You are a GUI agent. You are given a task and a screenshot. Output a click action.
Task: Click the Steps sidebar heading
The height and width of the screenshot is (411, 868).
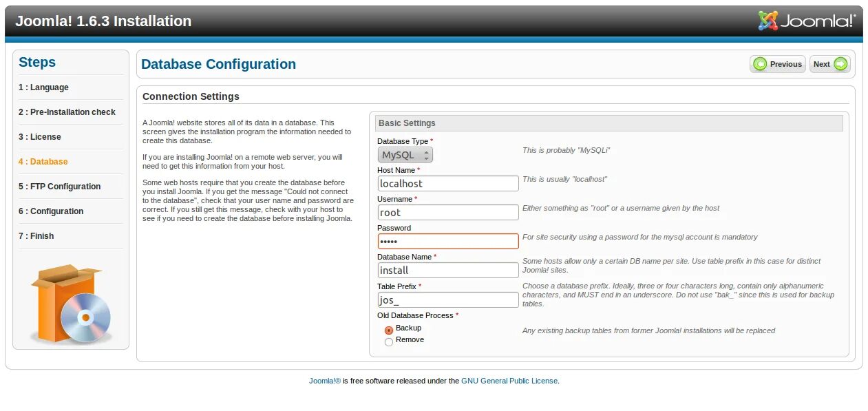point(37,62)
